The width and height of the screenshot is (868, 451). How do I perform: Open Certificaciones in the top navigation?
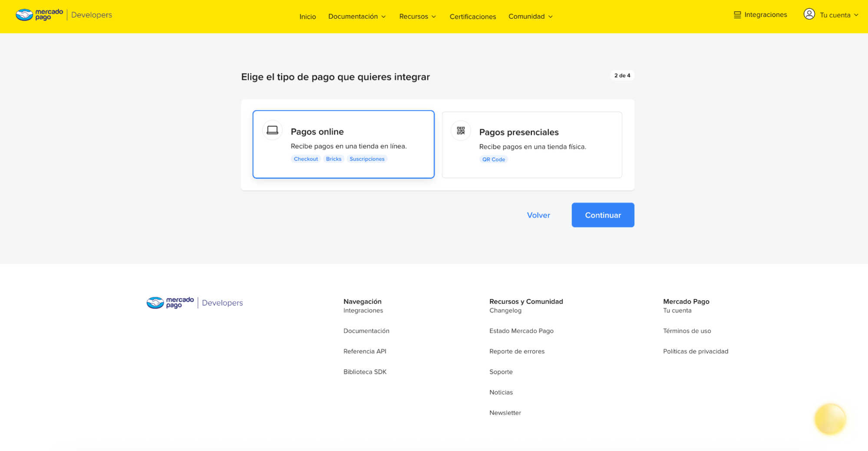(x=472, y=16)
